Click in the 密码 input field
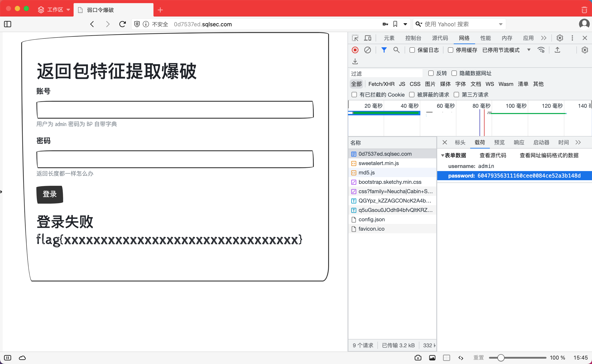The width and height of the screenshot is (592, 364). pyautogui.click(x=175, y=159)
